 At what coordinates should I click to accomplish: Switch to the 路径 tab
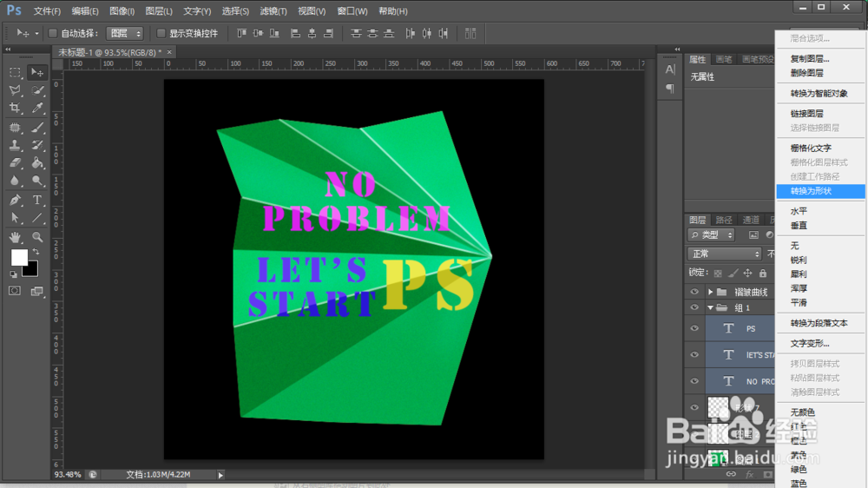(724, 220)
